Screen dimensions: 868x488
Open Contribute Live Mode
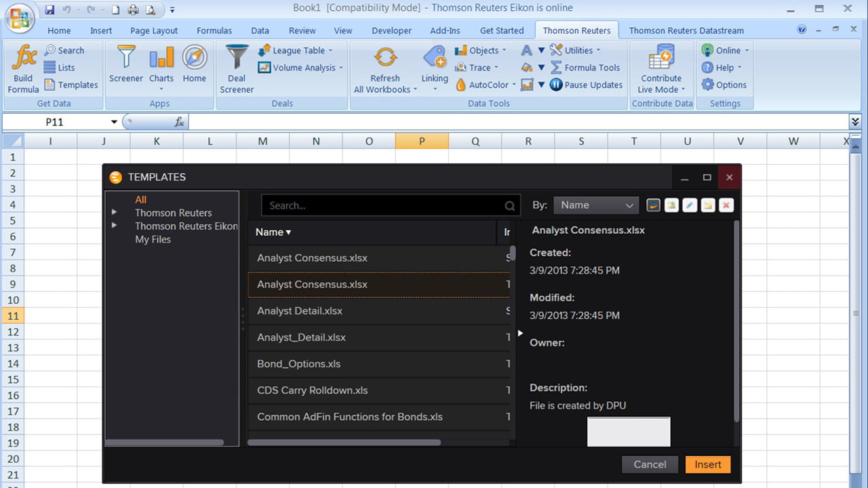pyautogui.click(x=661, y=69)
